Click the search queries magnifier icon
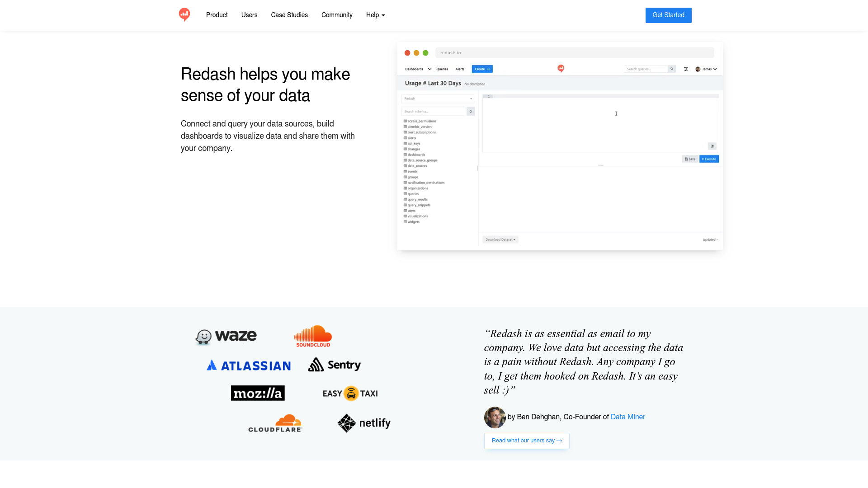 pos(672,69)
